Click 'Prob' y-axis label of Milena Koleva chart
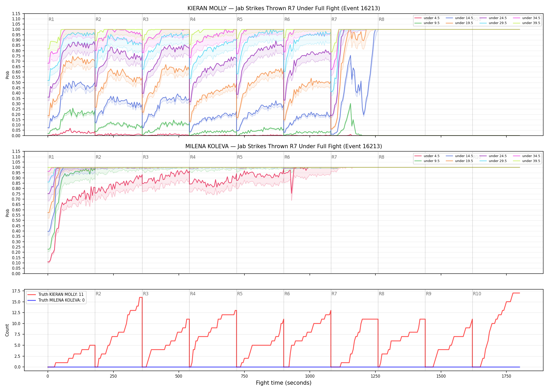Screen dimensions: 549x392 click(x=8, y=213)
